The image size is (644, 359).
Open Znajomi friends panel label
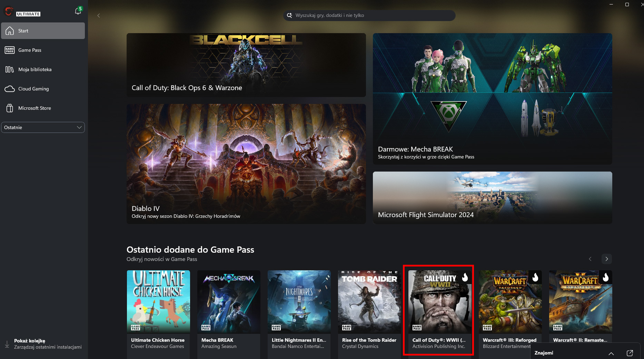tap(544, 353)
